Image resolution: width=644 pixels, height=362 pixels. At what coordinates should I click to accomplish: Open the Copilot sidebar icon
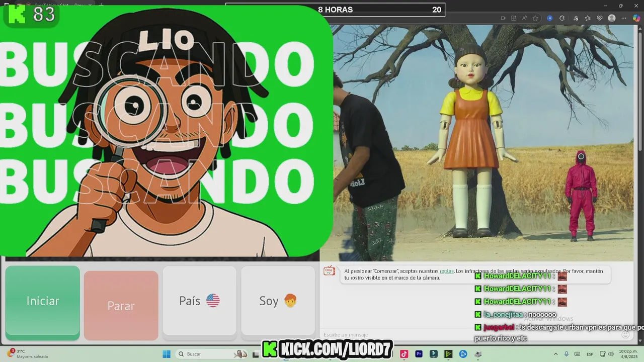(x=636, y=18)
